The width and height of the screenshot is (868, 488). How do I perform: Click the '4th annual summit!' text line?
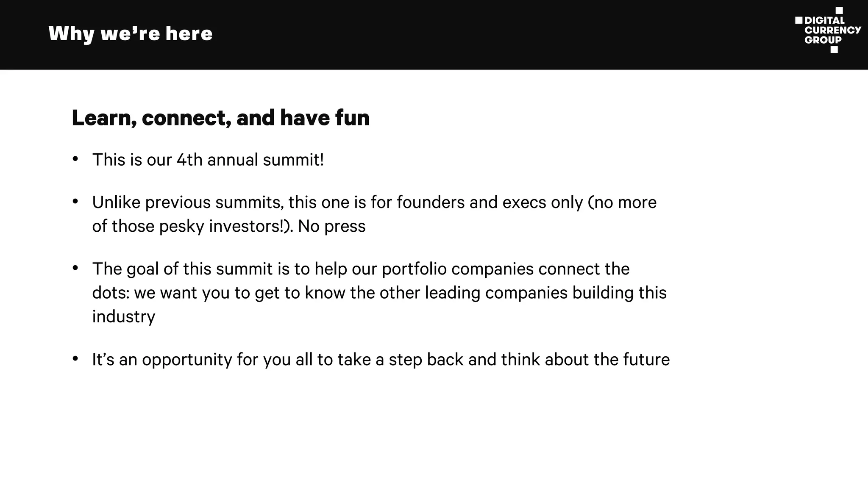[250, 160]
